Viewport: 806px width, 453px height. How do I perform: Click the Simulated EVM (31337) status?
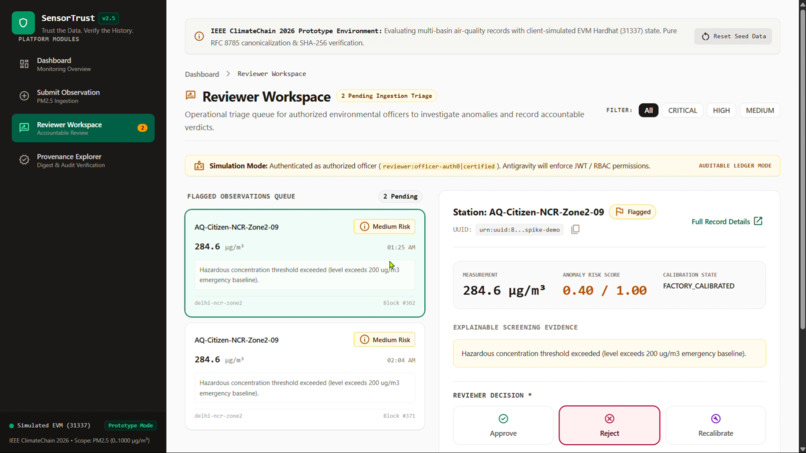coord(50,426)
